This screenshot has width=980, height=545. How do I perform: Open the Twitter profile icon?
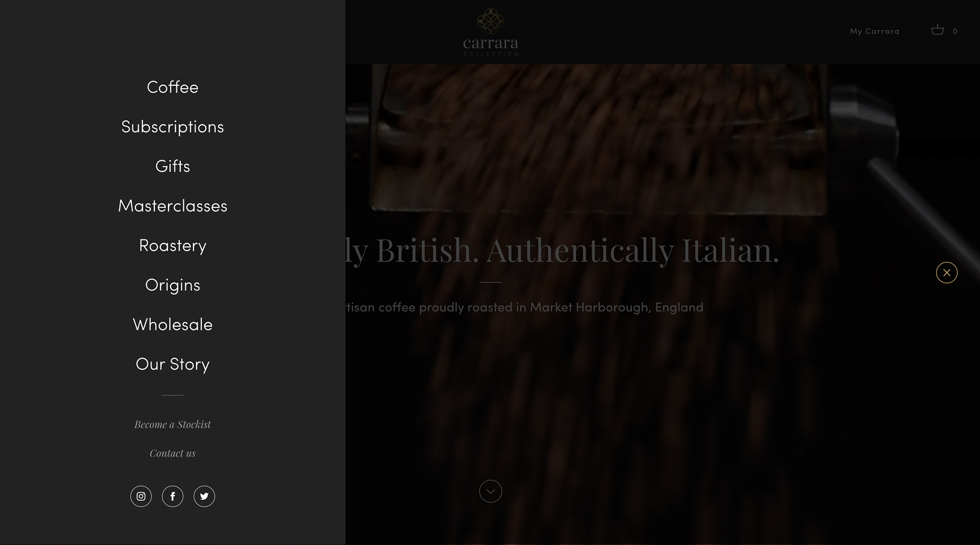(204, 496)
